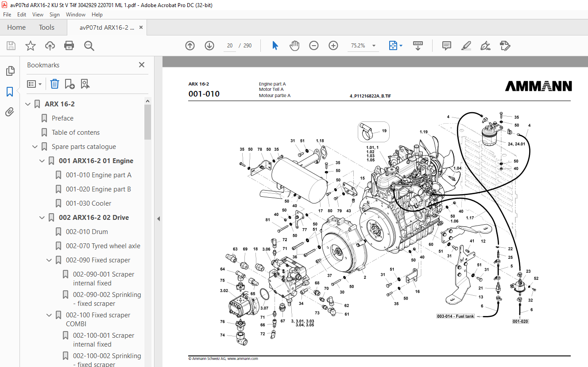Open the Sign menu

pos(54,15)
